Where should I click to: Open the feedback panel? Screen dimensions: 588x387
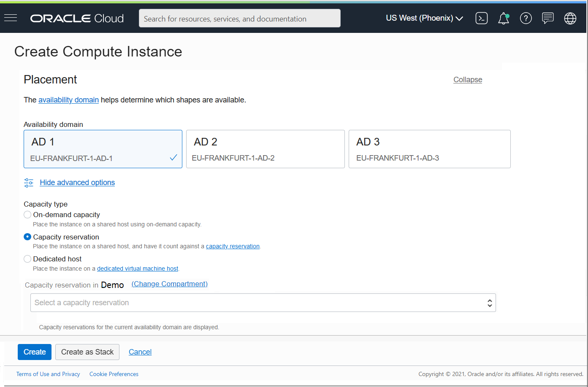548,18
